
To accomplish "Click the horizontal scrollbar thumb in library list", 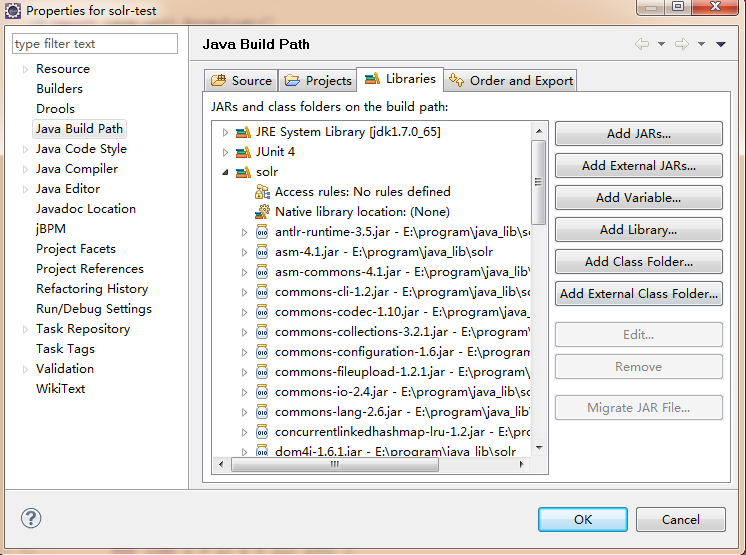I will pos(334,464).
